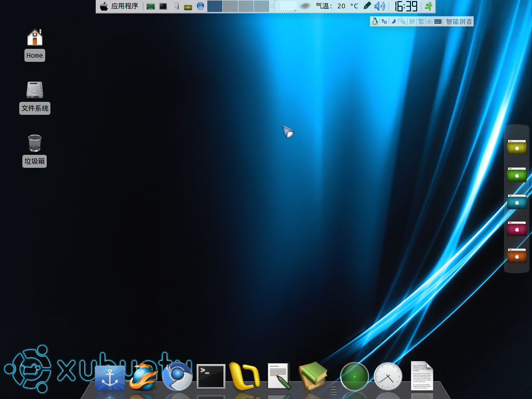Launch the flaming globe Firefox-style browser in dock
The width and height of the screenshot is (532, 399).
tap(143, 376)
